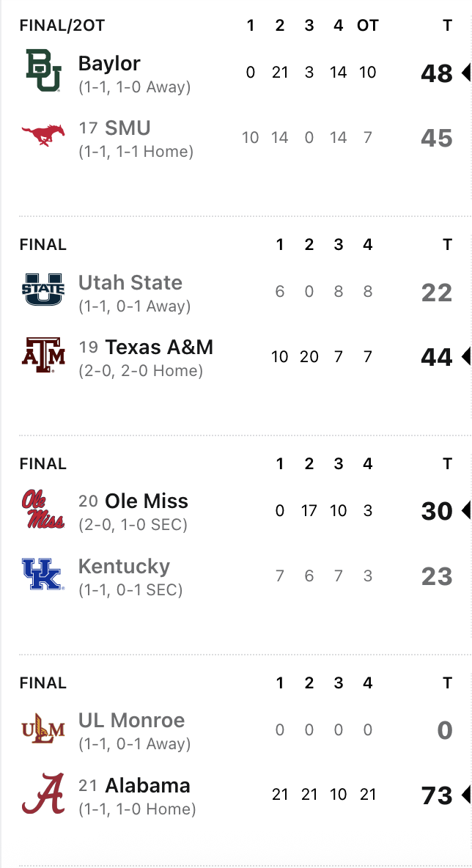Viewport: 472px width, 868px height.
Task: Click the SMU mustang logo
Action: click(43, 136)
